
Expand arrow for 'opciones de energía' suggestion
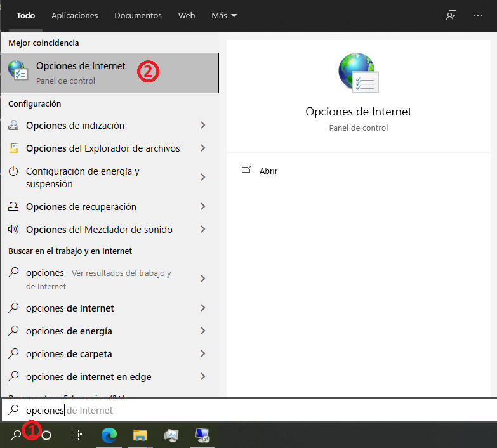pyautogui.click(x=203, y=331)
